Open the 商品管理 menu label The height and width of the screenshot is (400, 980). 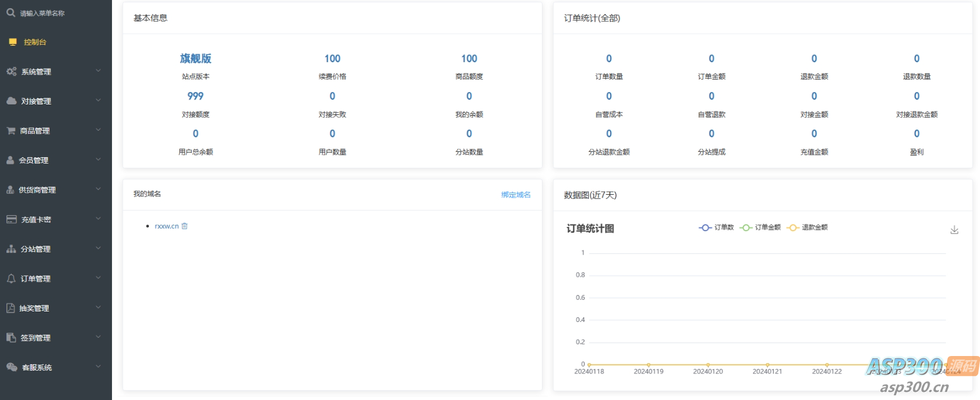coord(35,131)
